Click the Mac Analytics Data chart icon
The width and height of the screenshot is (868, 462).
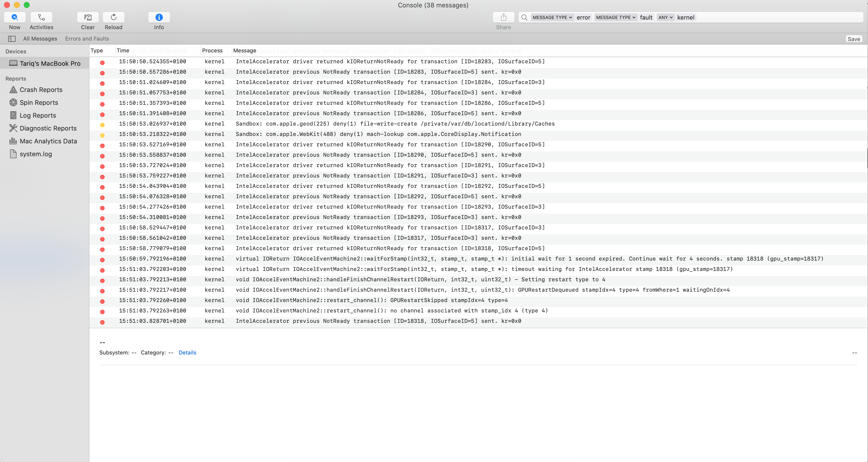coord(13,141)
